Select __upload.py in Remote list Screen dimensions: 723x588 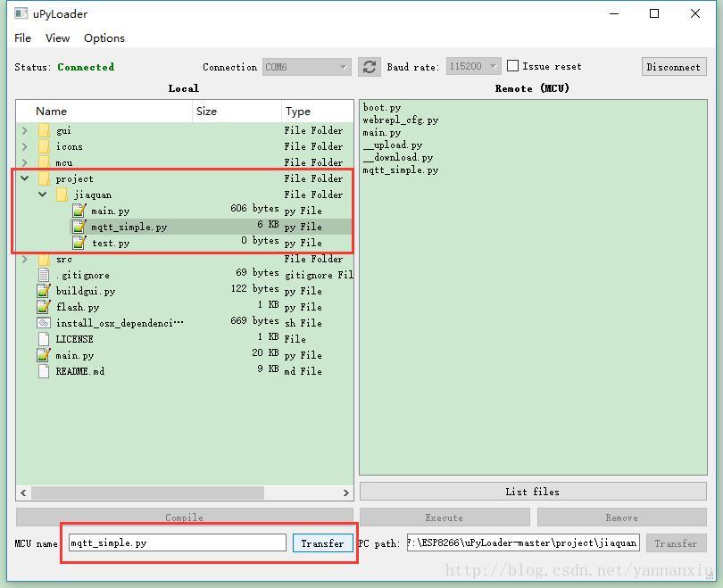click(x=393, y=145)
